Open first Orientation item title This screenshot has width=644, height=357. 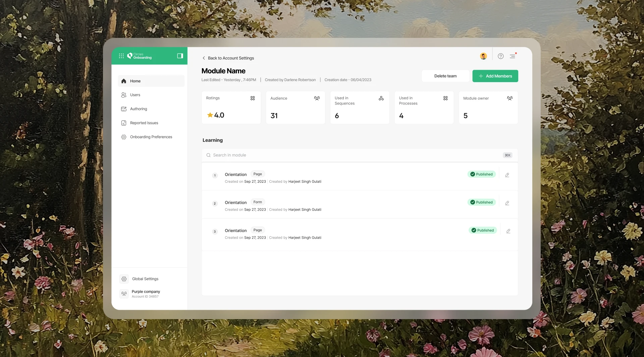point(235,175)
